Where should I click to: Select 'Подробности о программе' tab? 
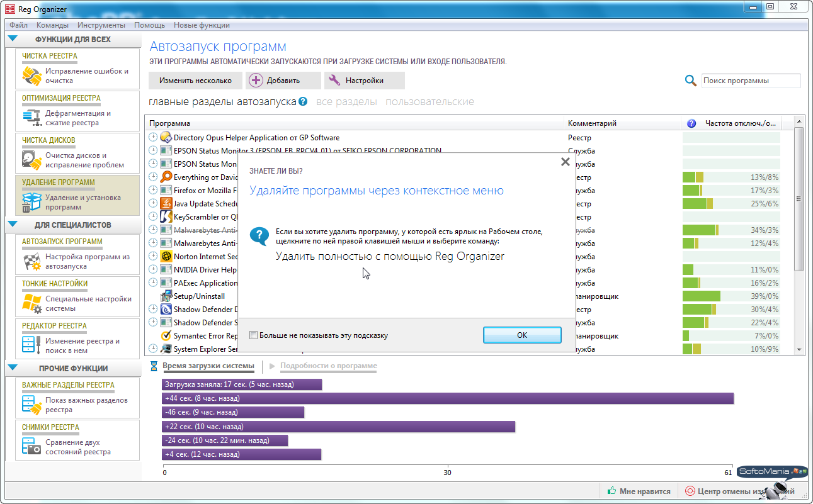tap(329, 366)
